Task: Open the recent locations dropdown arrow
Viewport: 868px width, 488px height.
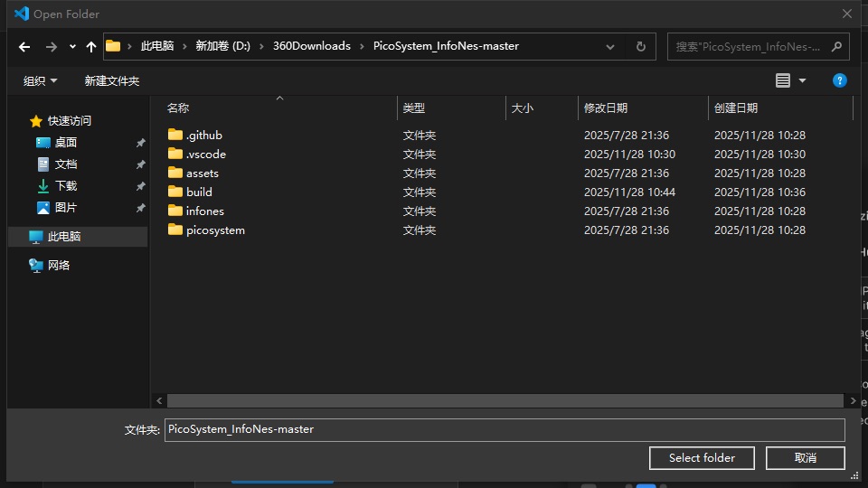Action: point(72,47)
